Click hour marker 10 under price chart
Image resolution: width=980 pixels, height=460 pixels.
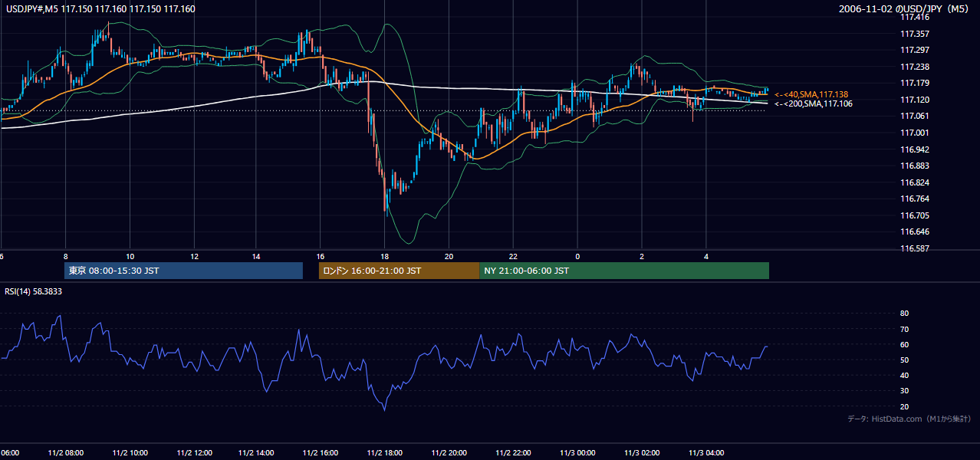(130, 257)
